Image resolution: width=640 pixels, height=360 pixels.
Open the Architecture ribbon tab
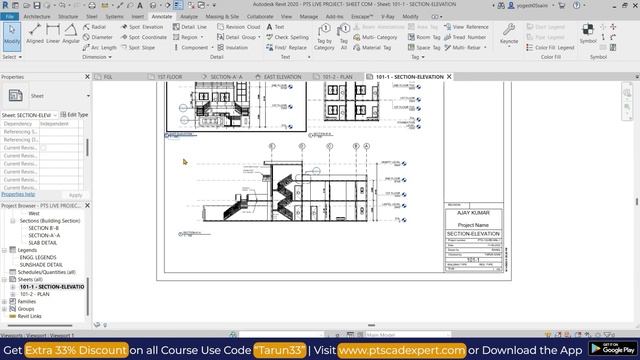click(37, 17)
